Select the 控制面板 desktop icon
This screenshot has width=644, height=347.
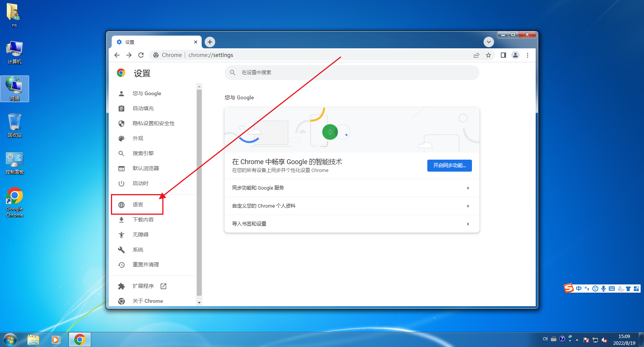point(15,163)
